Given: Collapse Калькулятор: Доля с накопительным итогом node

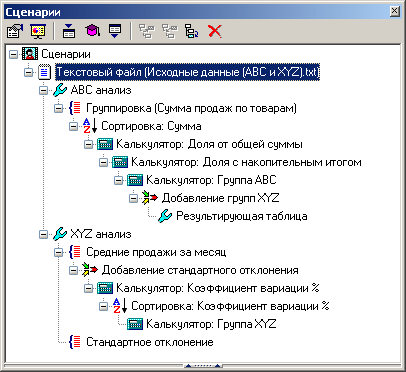Looking at the screenshot, I should tap(103, 162).
